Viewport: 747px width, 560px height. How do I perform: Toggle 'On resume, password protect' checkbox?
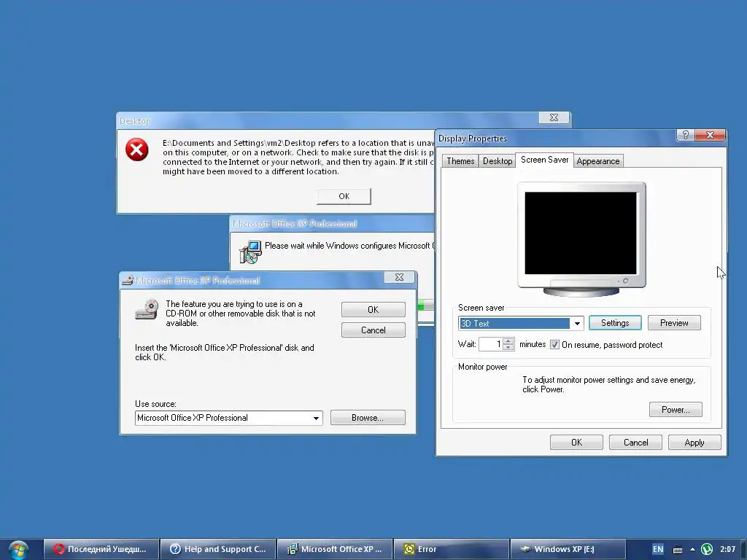(x=554, y=344)
